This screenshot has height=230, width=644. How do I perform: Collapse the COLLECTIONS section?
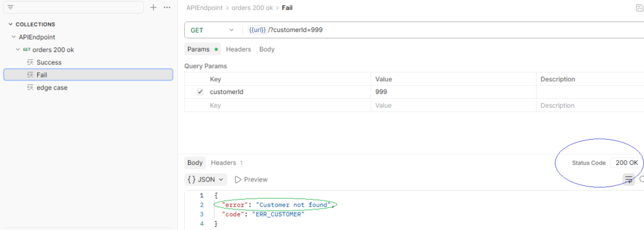(10, 25)
